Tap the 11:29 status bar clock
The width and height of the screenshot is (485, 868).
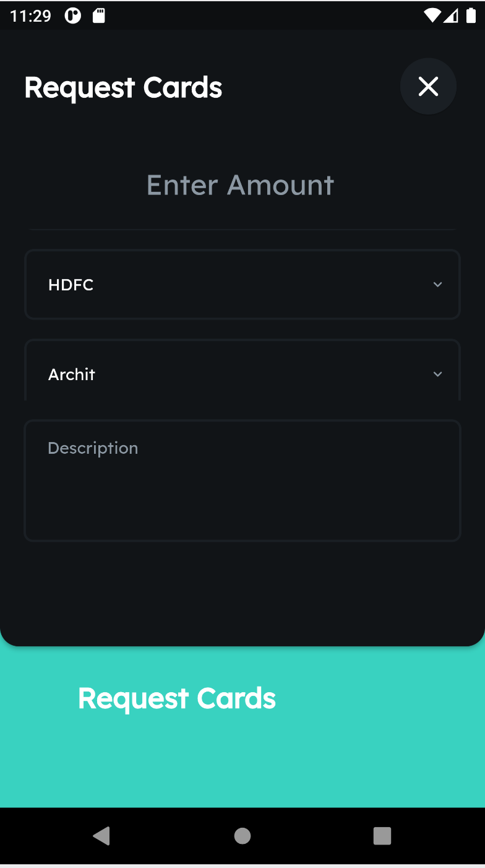[30, 16]
